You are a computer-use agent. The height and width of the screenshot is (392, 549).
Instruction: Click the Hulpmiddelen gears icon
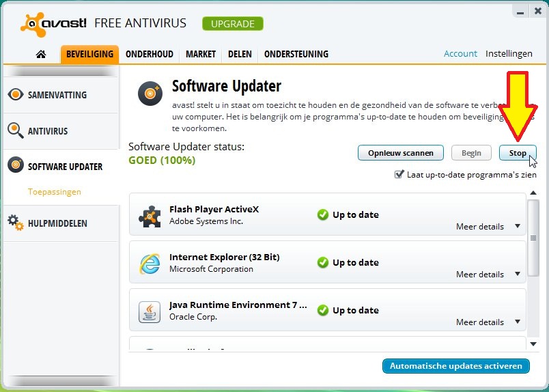(16, 223)
